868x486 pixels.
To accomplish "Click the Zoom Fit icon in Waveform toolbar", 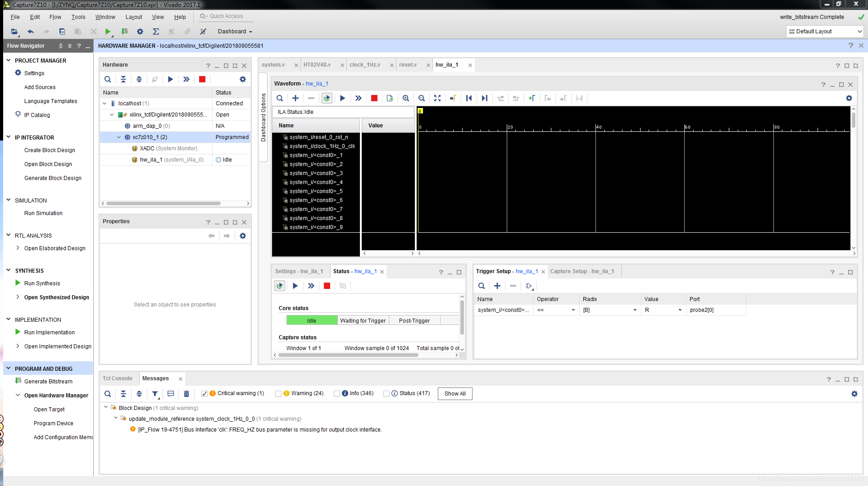I will point(437,98).
